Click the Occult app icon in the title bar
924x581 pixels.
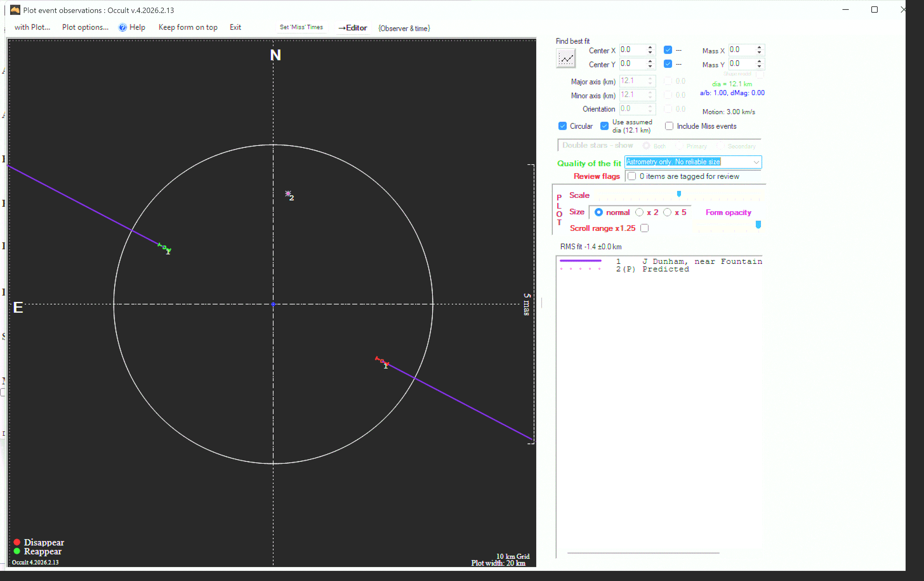[x=15, y=10]
